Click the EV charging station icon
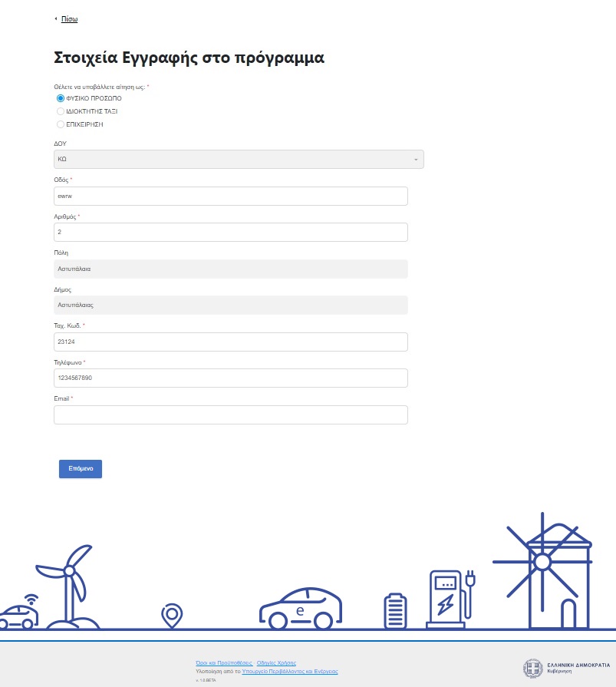616x687 pixels. click(449, 599)
